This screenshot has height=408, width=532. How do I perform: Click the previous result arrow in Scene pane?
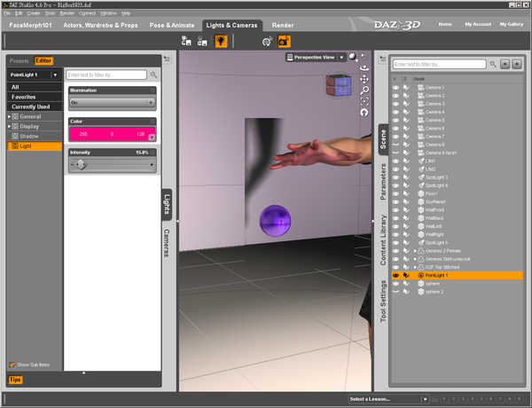[x=505, y=64]
